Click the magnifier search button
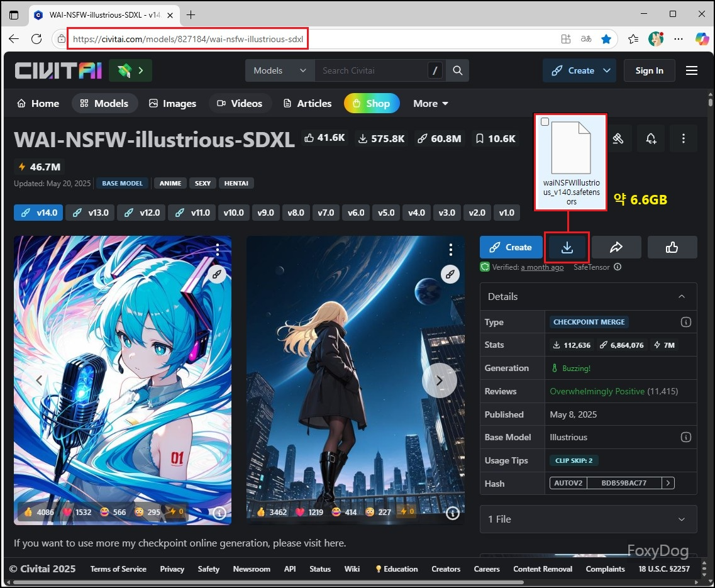The width and height of the screenshot is (715, 588). point(457,70)
